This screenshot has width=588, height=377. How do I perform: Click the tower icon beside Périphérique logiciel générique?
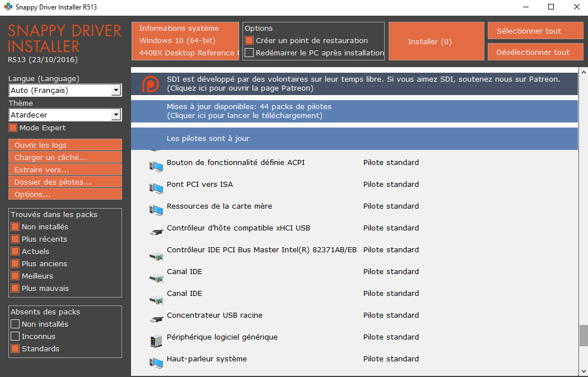(156, 341)
